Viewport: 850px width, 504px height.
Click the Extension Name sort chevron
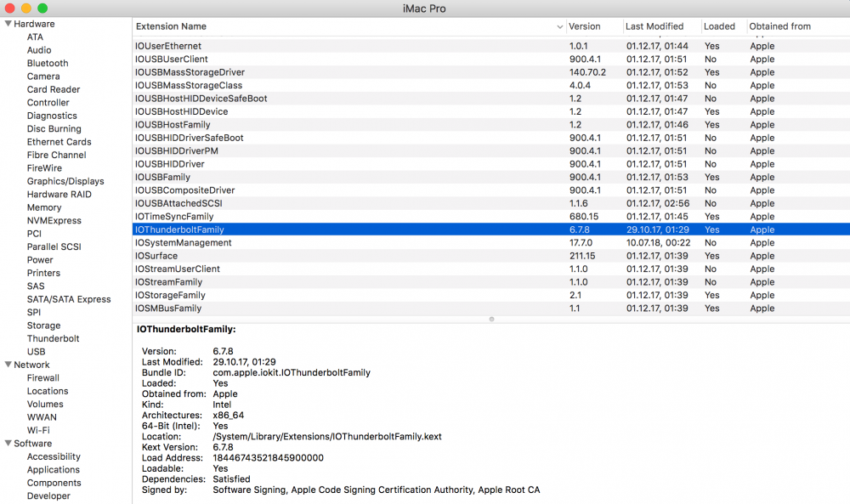[x=559, y=26]
